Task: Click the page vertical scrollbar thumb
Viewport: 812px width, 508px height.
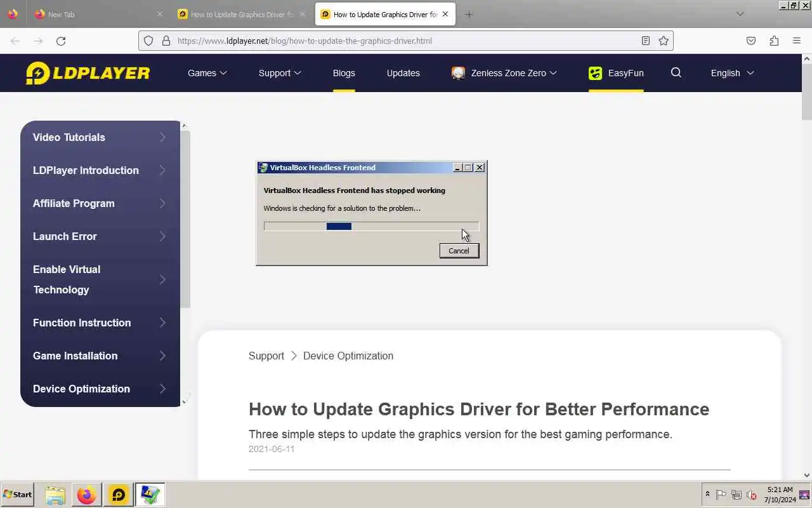Action: [807, 91]
